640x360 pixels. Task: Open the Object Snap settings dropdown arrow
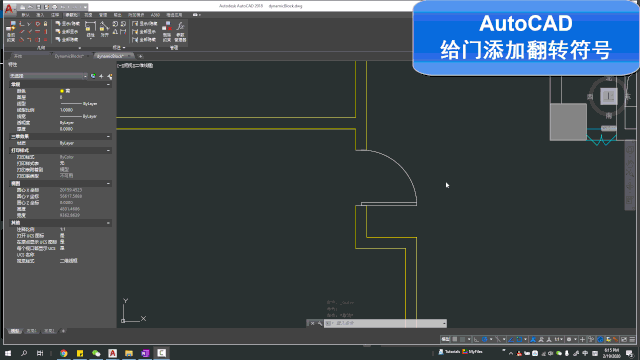click(x=526, y=339)
